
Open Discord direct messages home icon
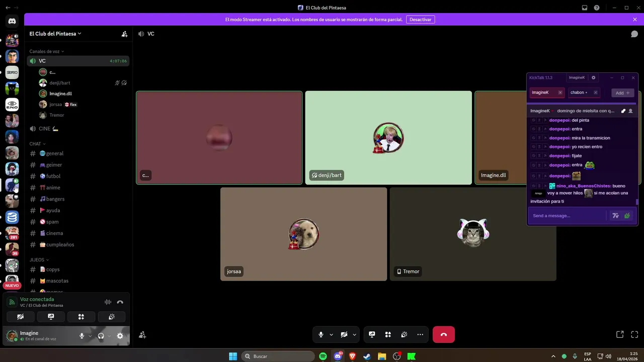pyautogui.click(x=12, y=21)
